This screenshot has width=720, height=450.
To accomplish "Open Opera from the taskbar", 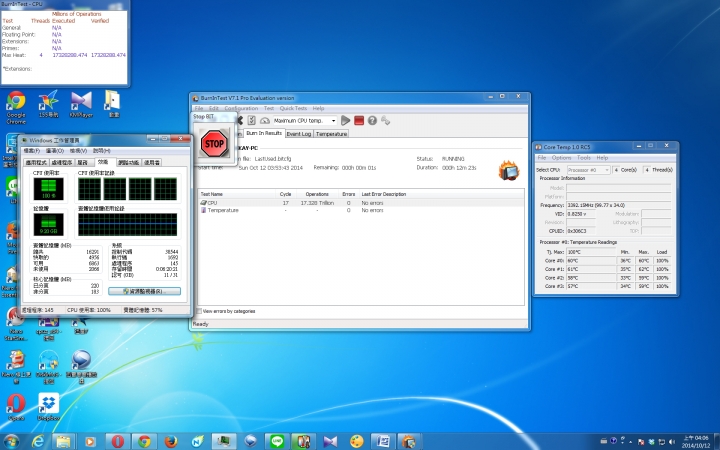I will click(117, 441).
